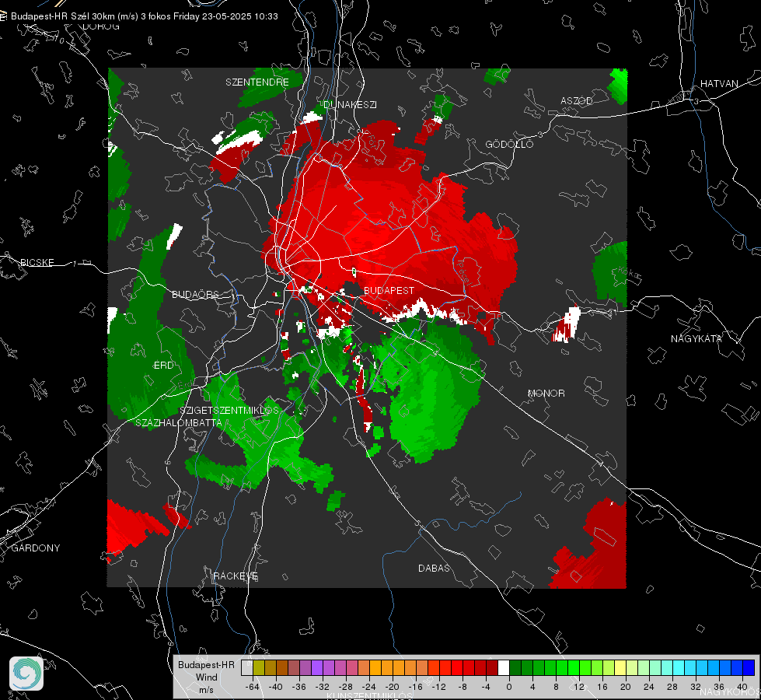
Task: Click the SZIGETSZENTMIKLOS label
Action: 229,410
